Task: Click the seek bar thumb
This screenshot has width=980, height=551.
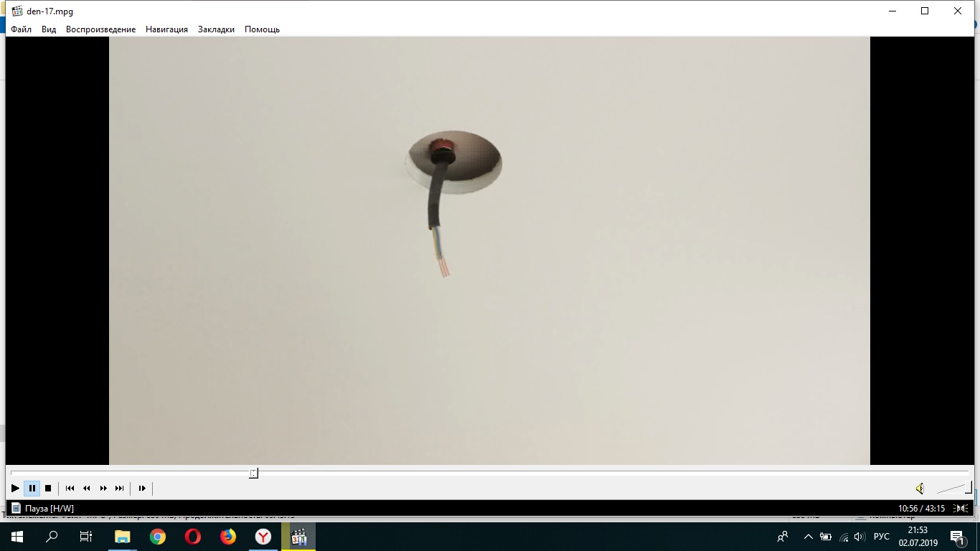Action: (x=253, y=473)
